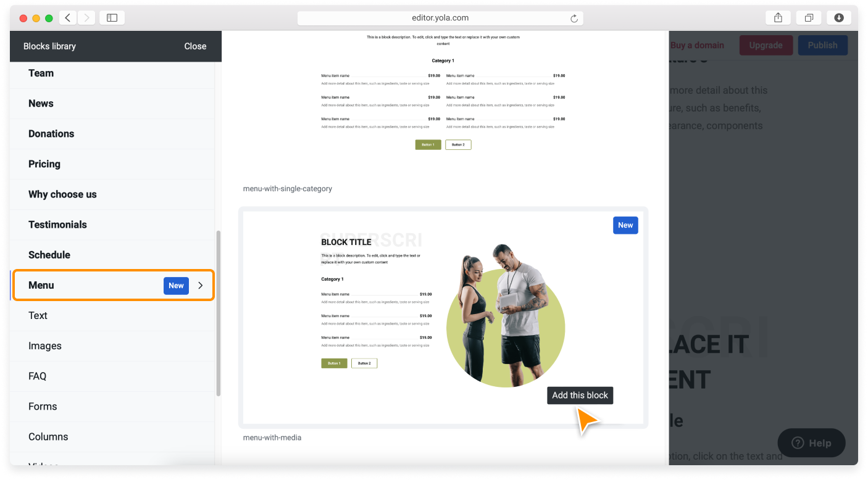Click the browser back arrow icon
868x480 pixels.
pyautogui.click(x=68, y=18)
